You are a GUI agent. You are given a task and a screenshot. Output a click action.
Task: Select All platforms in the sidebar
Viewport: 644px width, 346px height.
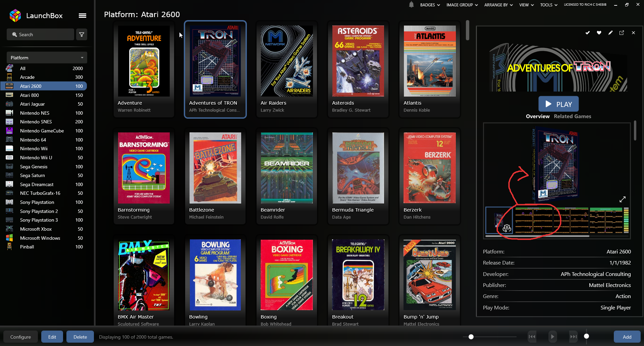(x=44, y=68)
